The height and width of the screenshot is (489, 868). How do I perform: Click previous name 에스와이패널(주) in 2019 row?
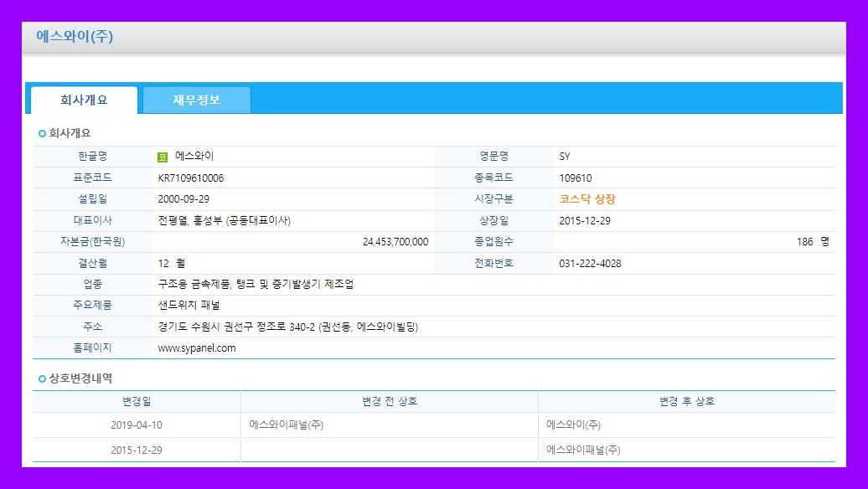tap(287, 425)
